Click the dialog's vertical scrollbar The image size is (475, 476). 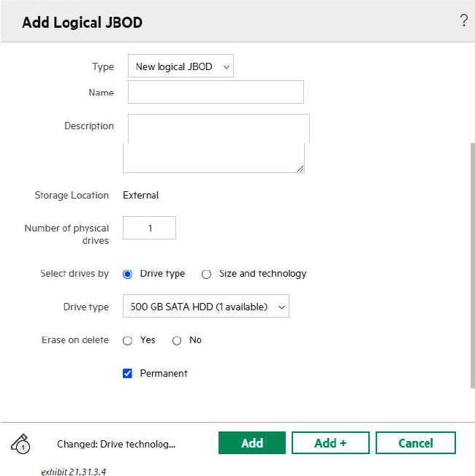pyautogui.click(x=471, y=263)
